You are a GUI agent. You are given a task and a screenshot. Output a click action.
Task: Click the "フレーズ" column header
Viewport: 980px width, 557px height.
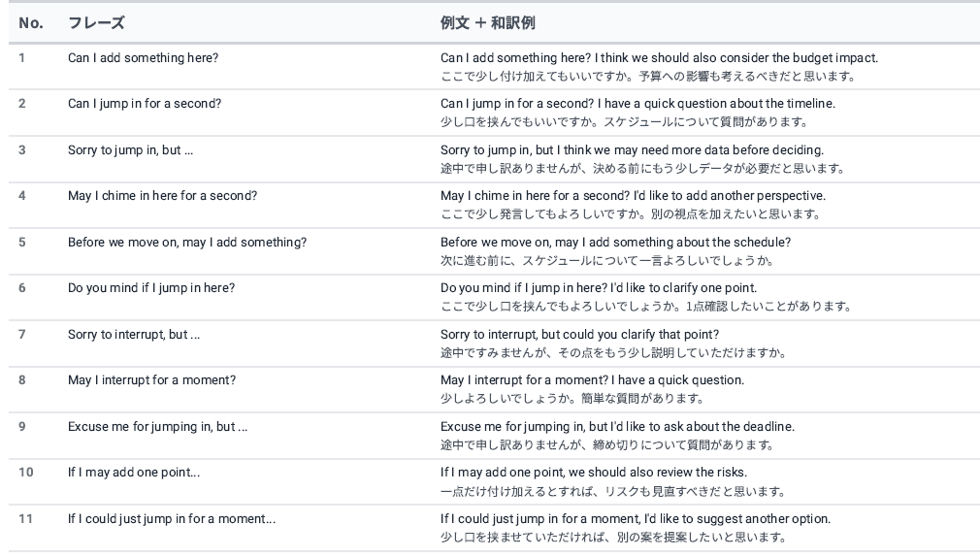click(x=96, y=23)
